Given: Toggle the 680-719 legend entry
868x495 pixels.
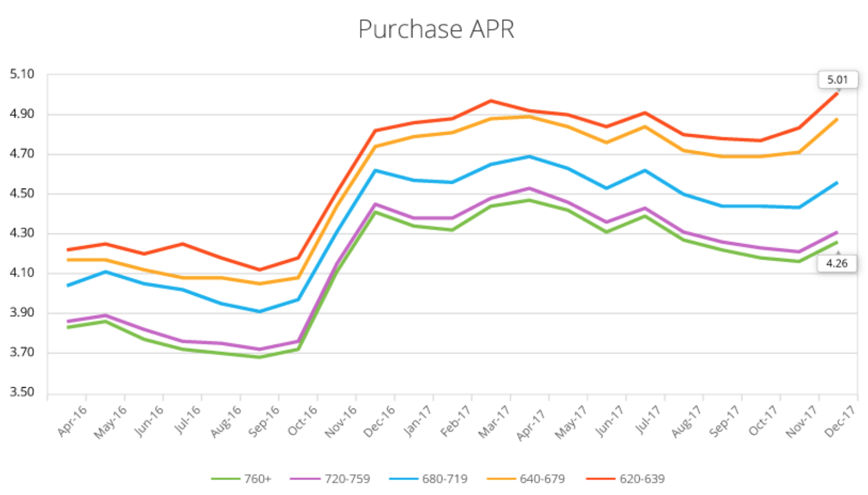Looking at the screenshot, I should pos(444,479).
